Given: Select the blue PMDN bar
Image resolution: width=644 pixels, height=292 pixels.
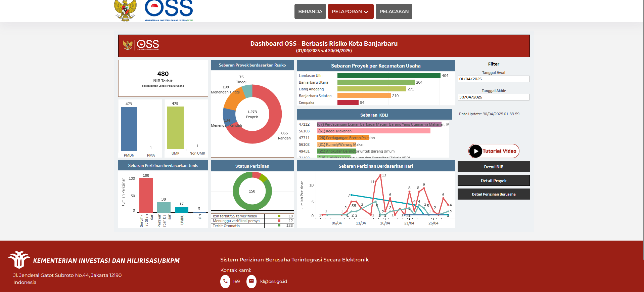Looking at the screenshot, I should 129,129.
